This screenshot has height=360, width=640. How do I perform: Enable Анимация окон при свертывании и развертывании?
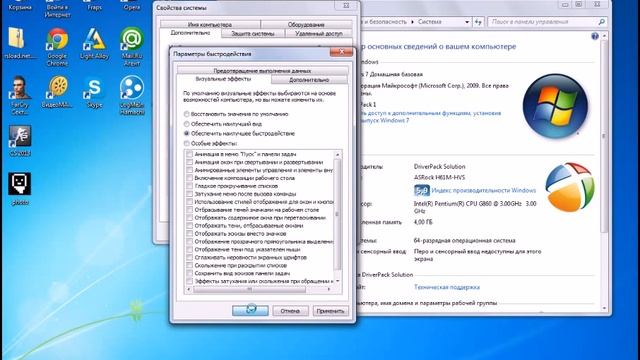point(189,162)
